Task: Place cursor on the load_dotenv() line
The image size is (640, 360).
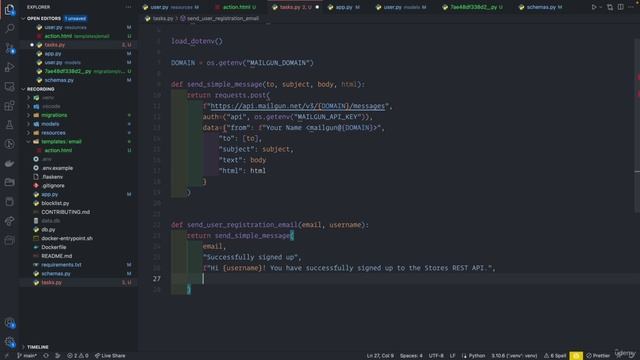Action: [x=197, y=41]
